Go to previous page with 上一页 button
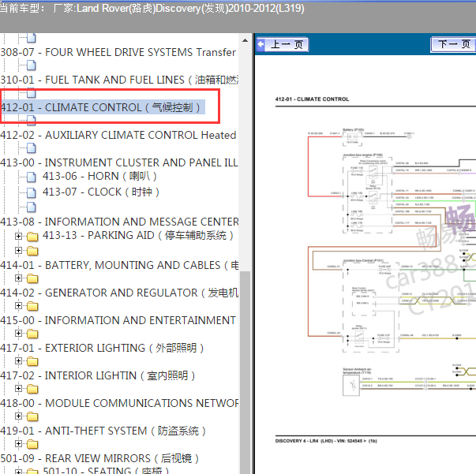The width and height of the screenshot is (476, 474). (x=283, y=45)
